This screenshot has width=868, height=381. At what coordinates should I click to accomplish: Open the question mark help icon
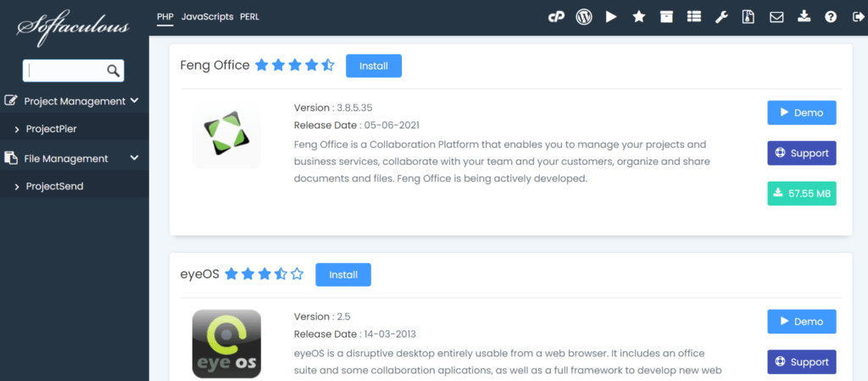[x=831, y=17]
